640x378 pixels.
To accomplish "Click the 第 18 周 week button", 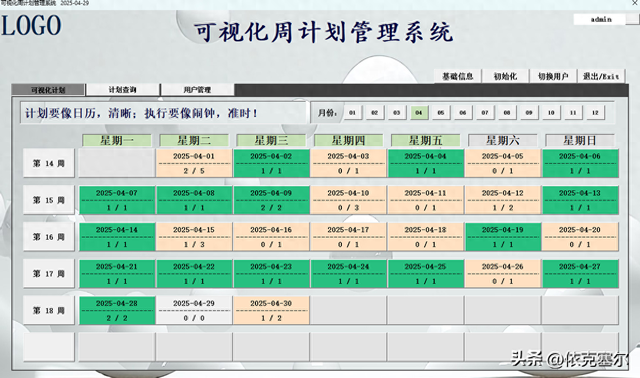I will point(49,311).
